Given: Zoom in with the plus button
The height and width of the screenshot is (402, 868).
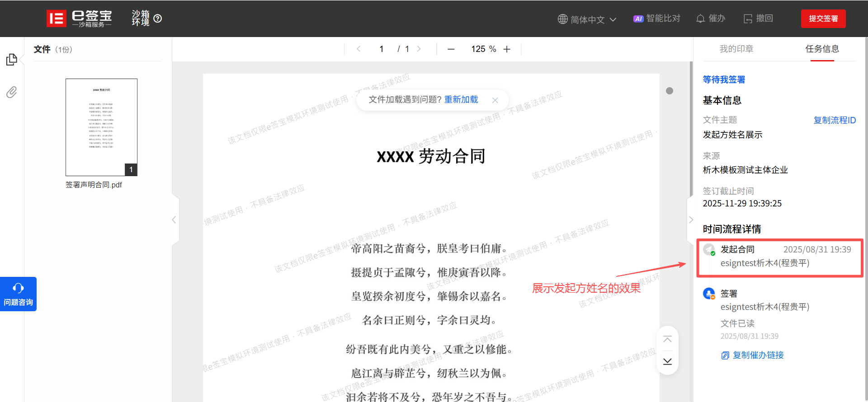Looking at the screenshot, I should click(x=507, y=49).
